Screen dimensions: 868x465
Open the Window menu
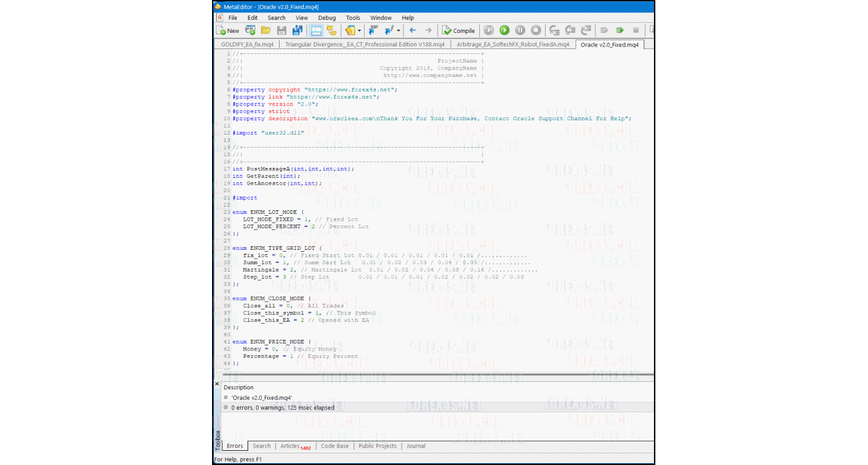pos(381,18)
